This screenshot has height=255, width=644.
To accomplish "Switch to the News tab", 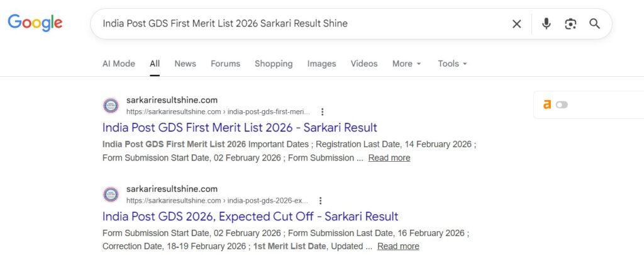I will tap(185, 64).
